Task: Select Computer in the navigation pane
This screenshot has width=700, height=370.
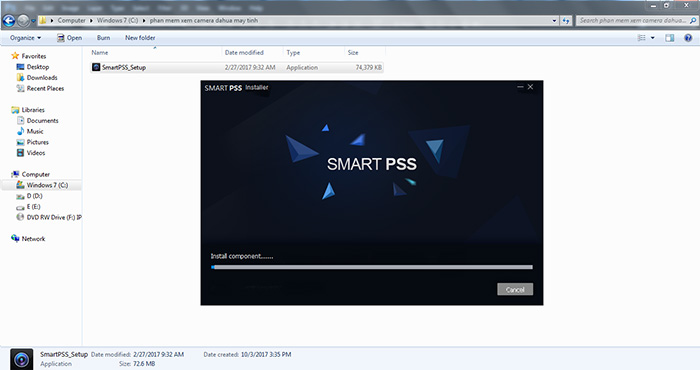Action: (36, 175)
